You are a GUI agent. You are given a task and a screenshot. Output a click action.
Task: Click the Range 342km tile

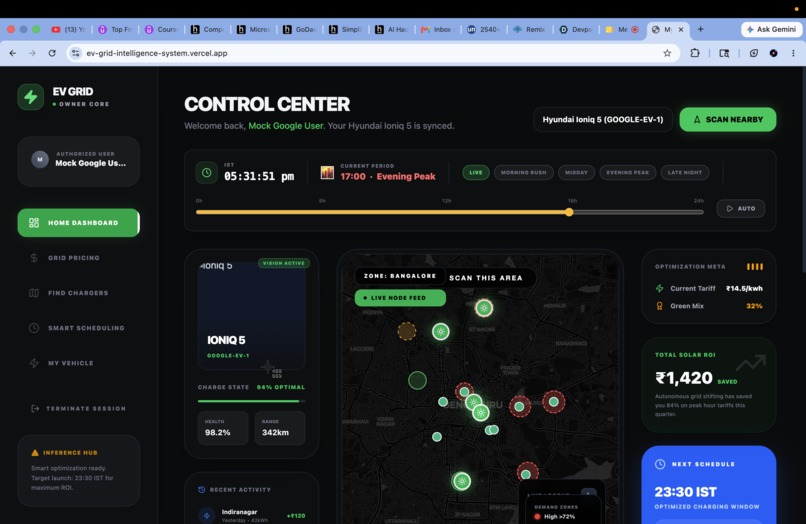[x=280, y=427]
